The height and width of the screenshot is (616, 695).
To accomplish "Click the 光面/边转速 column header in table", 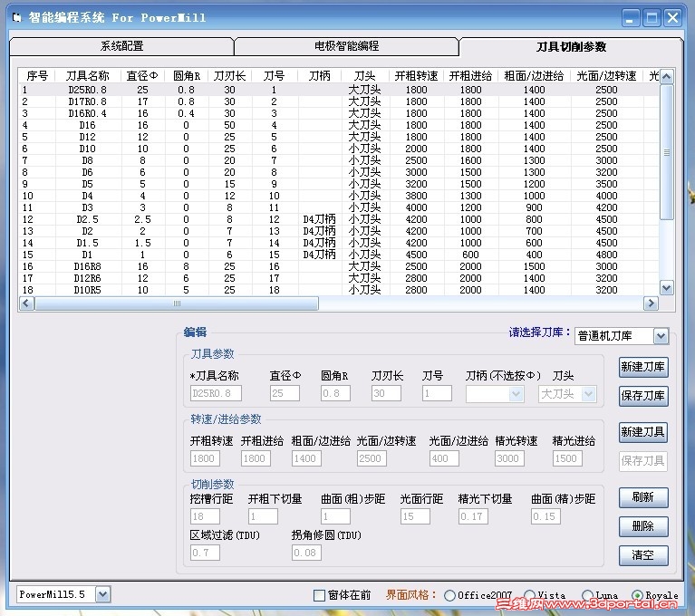I will 606,76.
